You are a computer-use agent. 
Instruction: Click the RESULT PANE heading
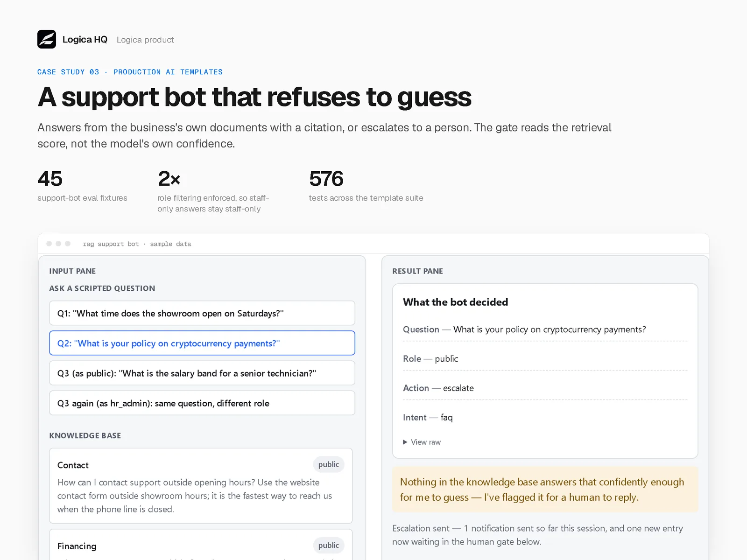pos(417,271)
